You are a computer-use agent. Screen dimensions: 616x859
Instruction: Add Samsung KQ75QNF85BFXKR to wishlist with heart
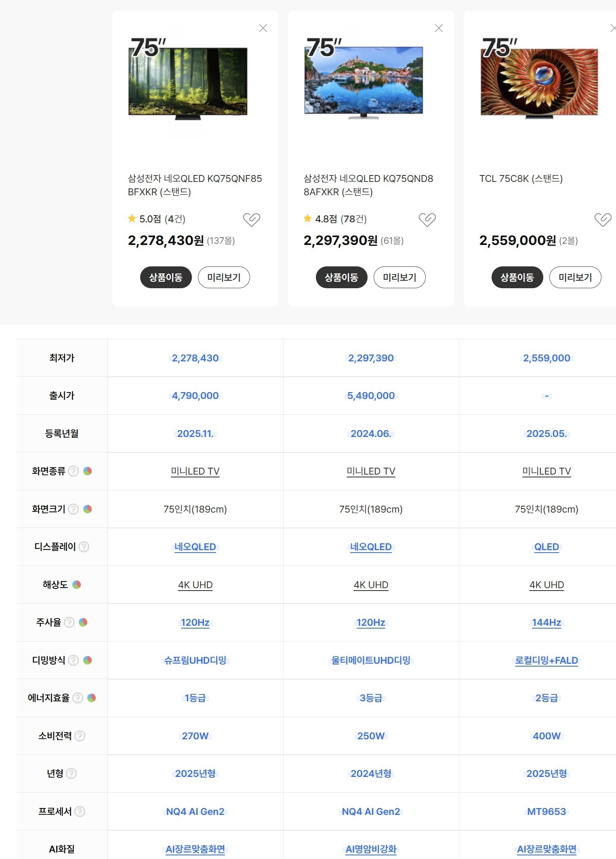coord(251,219)
